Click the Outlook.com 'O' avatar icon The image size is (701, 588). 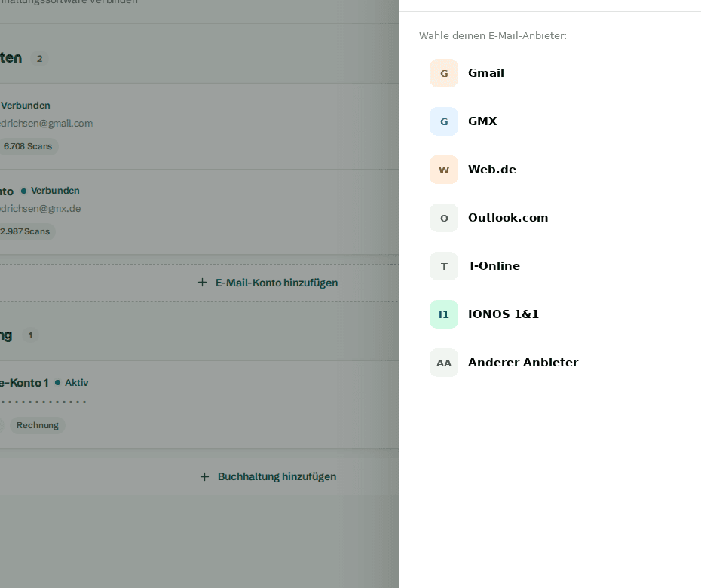click(x=444, y=218)
